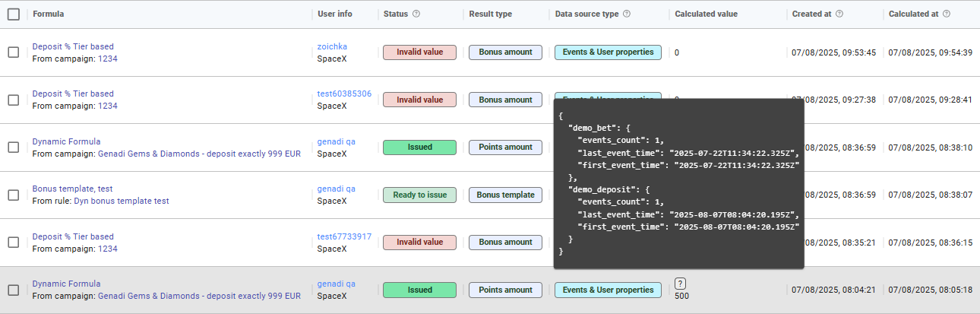Click the Bonus template, test formula link
Screen dimensions: 980x314
[72, 189]
